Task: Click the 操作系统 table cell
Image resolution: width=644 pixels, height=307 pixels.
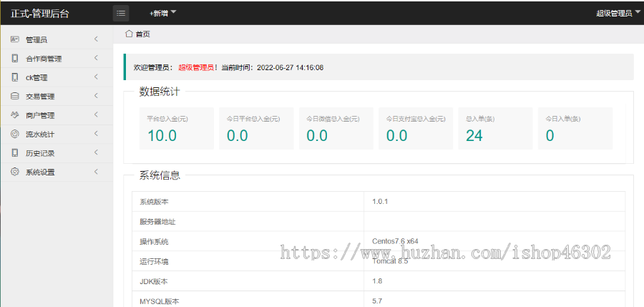Action: coord(248,241)
